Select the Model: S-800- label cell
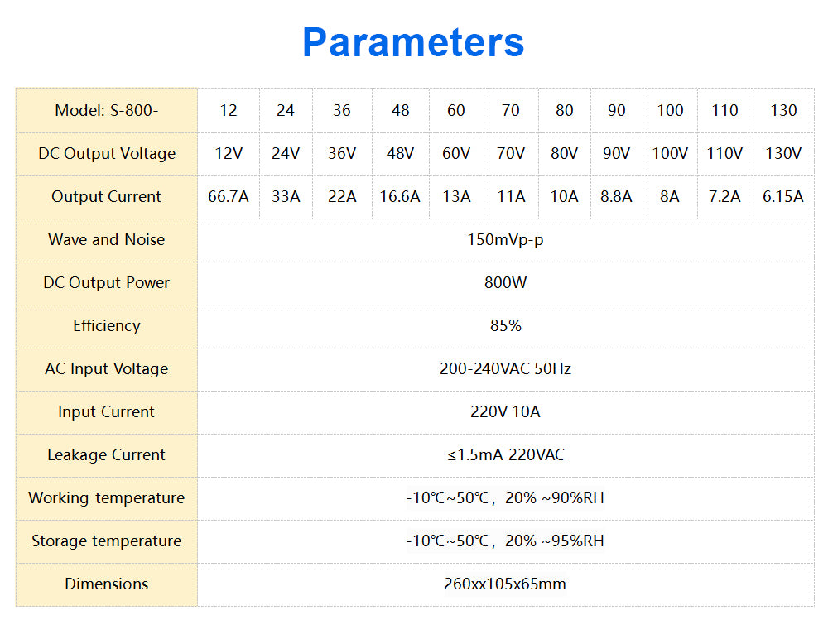Image resolution: width=828 pixels, height=644 pixels. click(x=106, y=110)
